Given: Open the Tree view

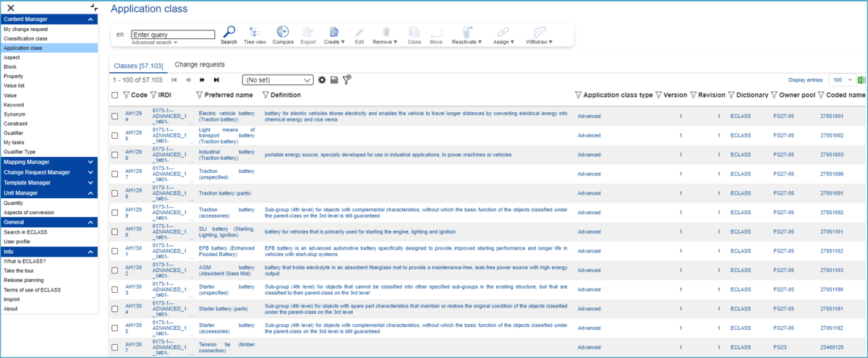Looking at the screenshot, I should click(255, 33).
